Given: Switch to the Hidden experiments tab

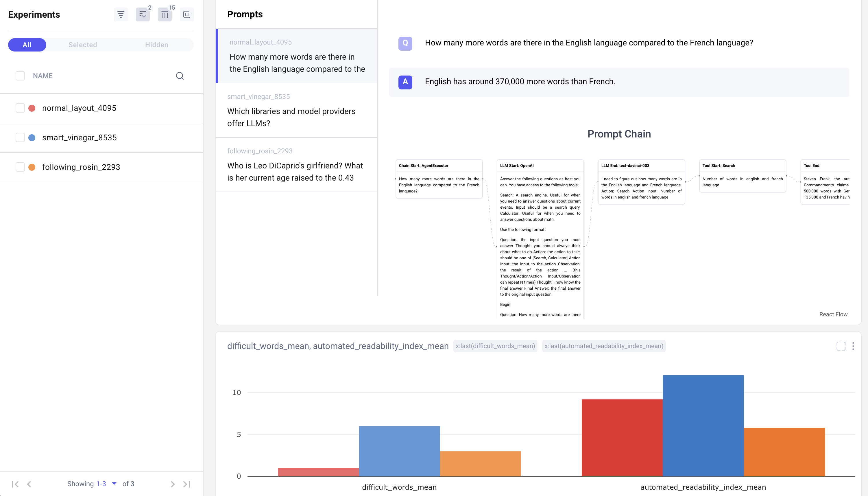Looking at the screenshot, I should (x=157, y=45).
